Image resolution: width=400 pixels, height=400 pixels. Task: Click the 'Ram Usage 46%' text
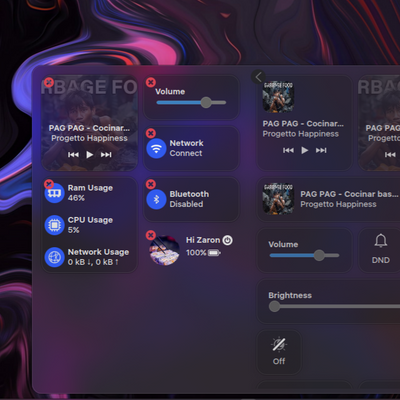(90, 193)
